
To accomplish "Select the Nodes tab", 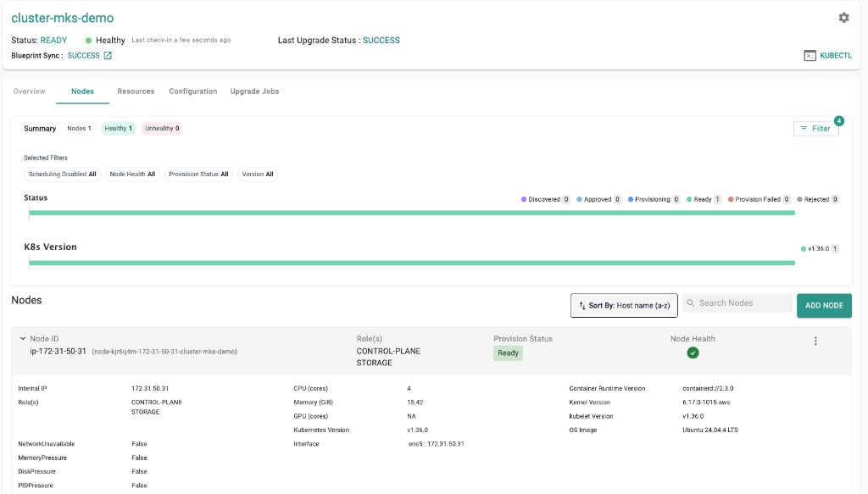I will (82, 92).
